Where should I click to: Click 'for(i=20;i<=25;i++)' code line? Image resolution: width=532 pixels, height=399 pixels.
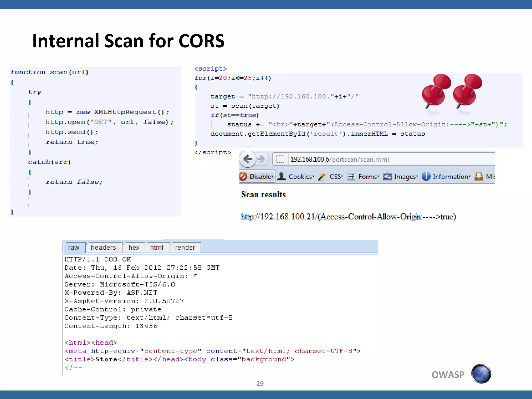[233, 78]
